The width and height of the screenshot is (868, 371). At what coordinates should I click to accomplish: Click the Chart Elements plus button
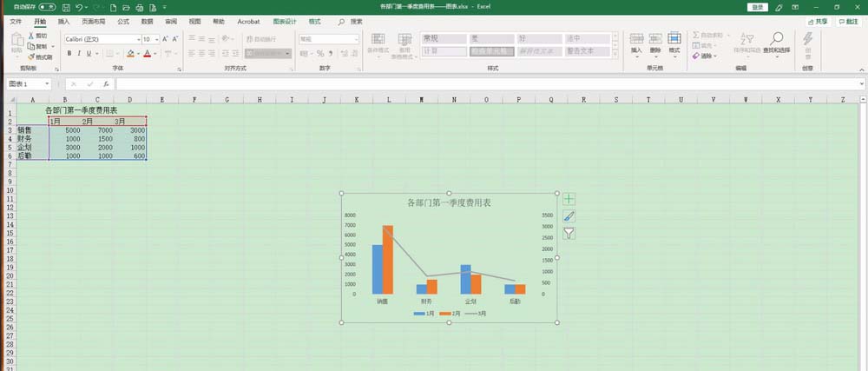pyautogui.click(x=569, y=199)
